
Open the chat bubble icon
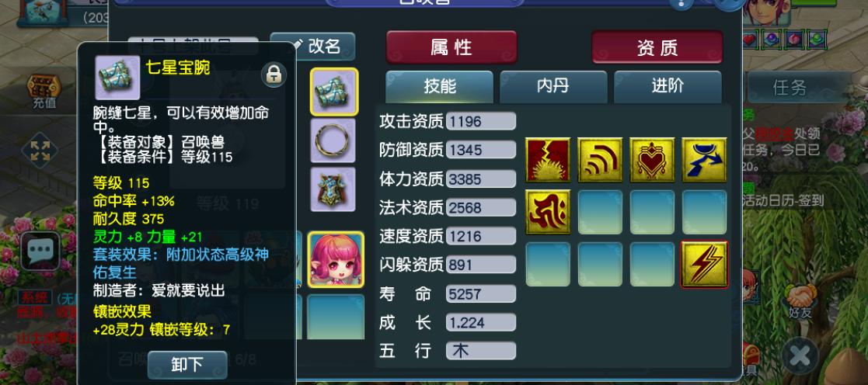point(40,251)
